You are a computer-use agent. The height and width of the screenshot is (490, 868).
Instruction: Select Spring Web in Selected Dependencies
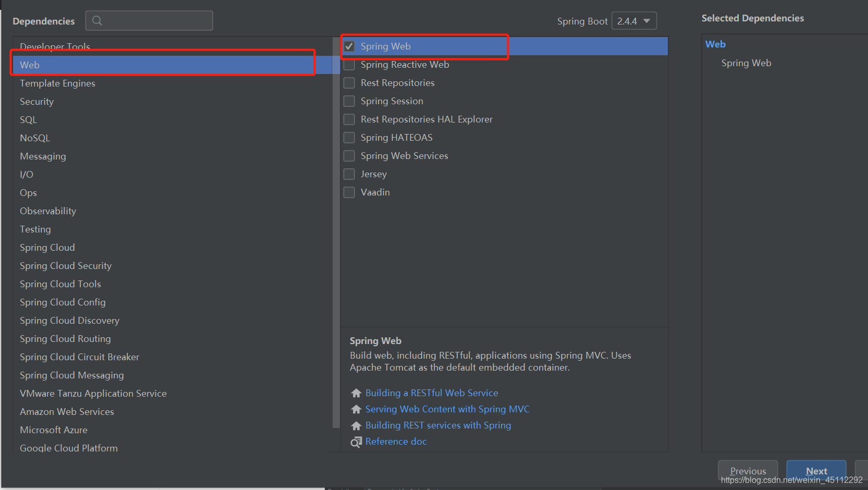(x=746, y=63)
